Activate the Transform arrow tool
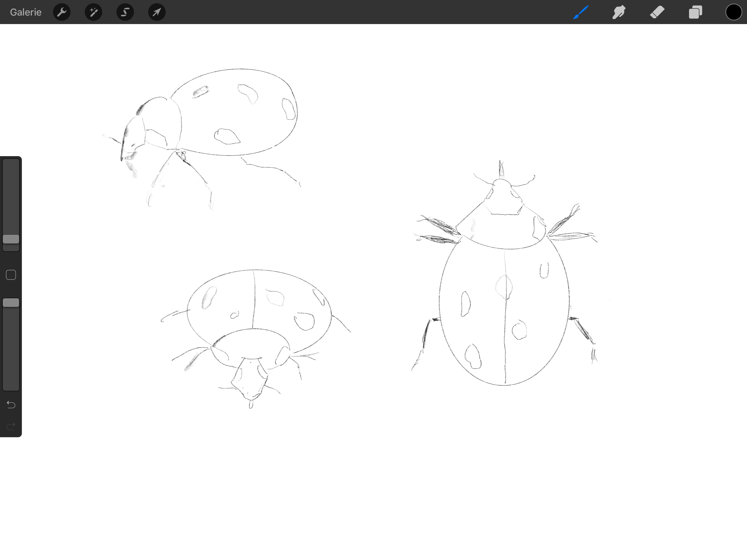The width and height of the screenshot is (747, 560). [x=157, y=13]
